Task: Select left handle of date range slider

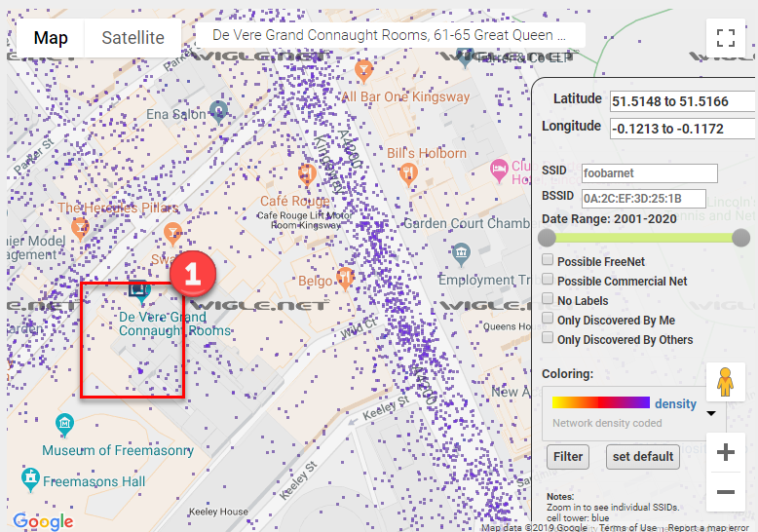Action: pos(547,238)
